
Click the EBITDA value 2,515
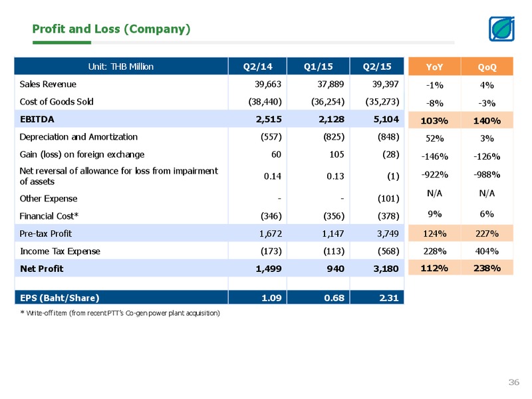(x=269, y=120)
